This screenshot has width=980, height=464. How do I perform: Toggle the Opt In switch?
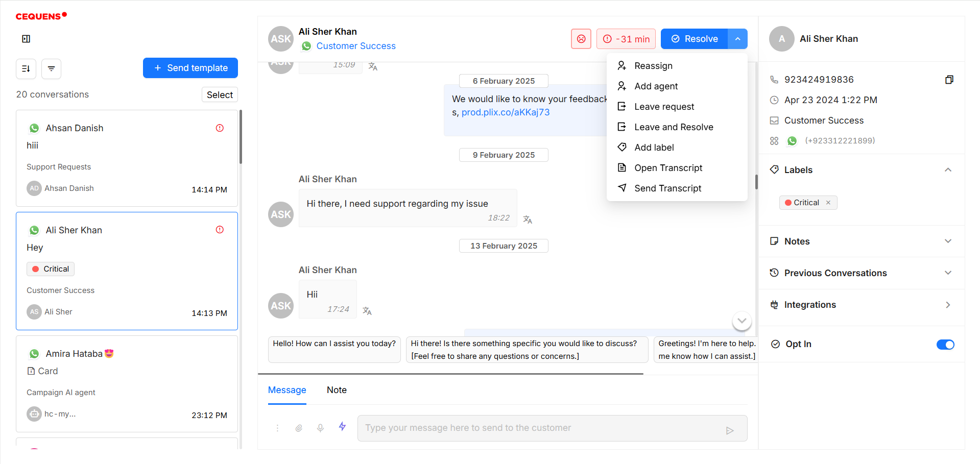point(945,345)
